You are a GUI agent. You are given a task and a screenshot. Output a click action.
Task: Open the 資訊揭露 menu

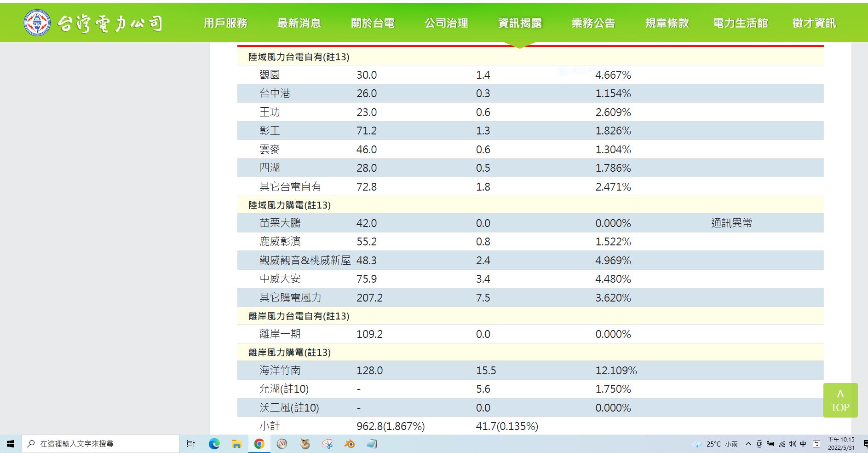point(520,23)
